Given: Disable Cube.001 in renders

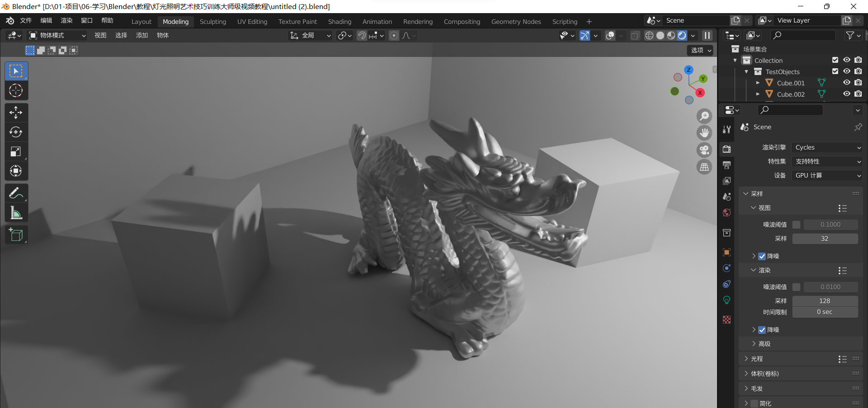Looking at the screenshot, I should tap(858, 83).
